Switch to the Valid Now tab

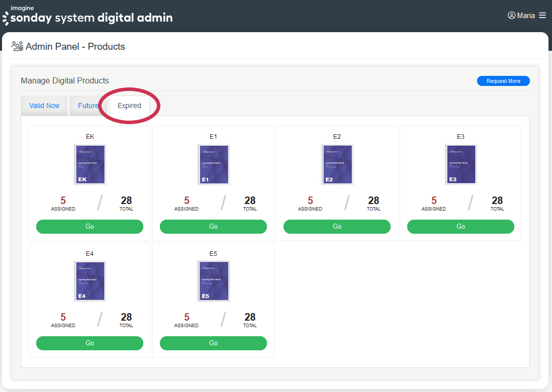44,106
